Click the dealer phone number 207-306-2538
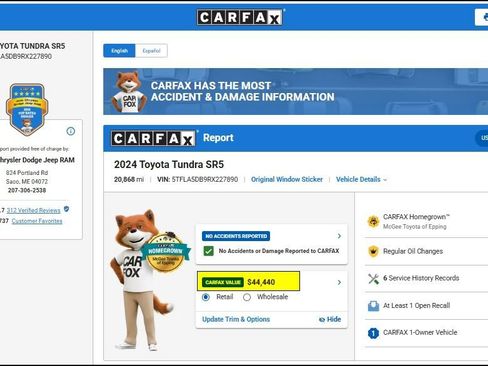Screen dimensions: 488x366 (27, 190)
